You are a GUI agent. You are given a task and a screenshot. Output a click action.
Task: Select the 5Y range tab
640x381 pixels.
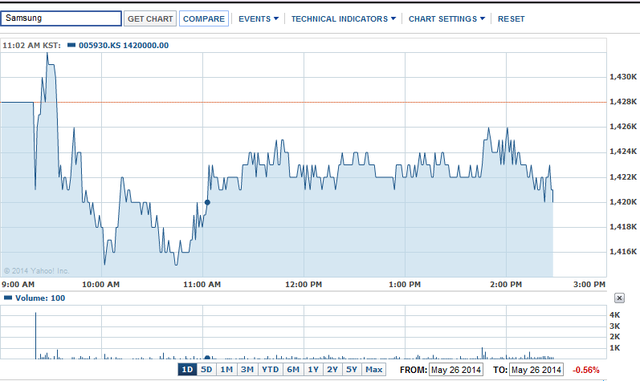click(x=352, y=370)
